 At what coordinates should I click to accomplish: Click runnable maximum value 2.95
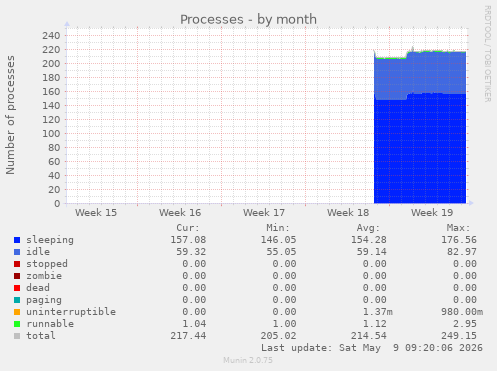pos(465,324)
